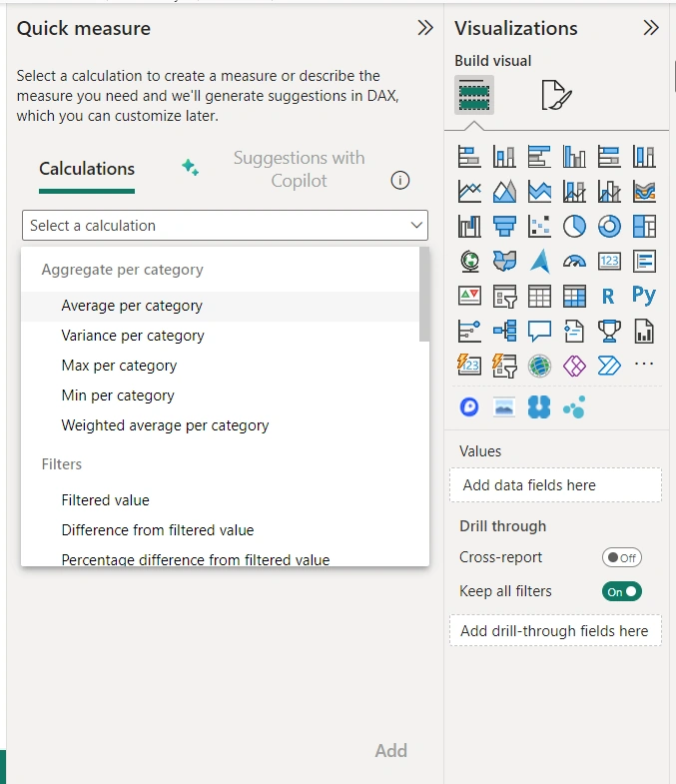The image size is (676, 784).
Task: Select the Funnel chart visual
Action: pyautogui.click(x=504, y=227)
